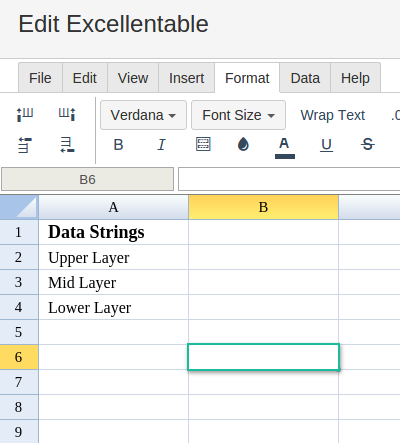This screenshot has width=400, height=443.
Task: Open the Verdana font dropdown
Action: click(143, 115)
